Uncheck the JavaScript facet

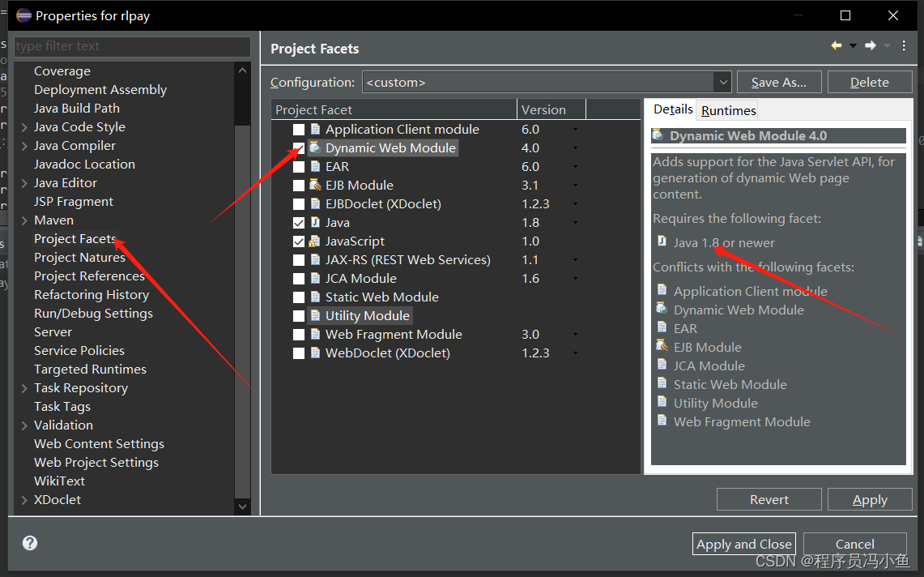point(299,241)
